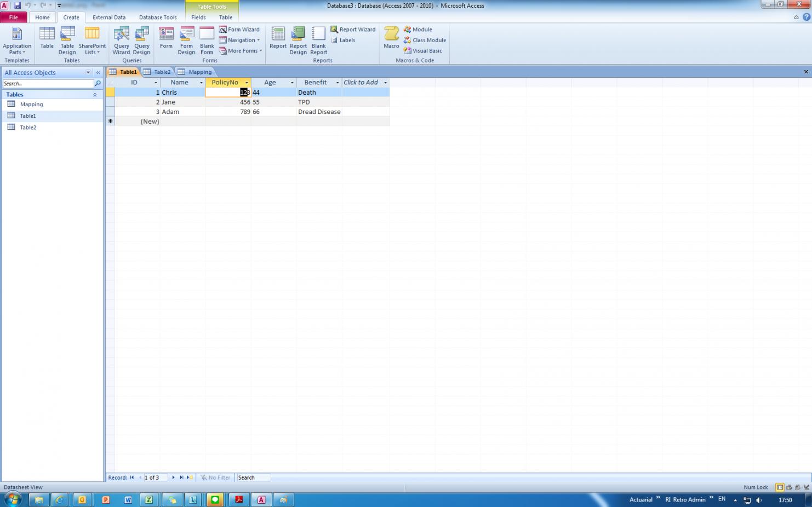This screenshot has height=507, width=812.
Task: Switch to the Fields ribbon tab
Action: [198, 18]
